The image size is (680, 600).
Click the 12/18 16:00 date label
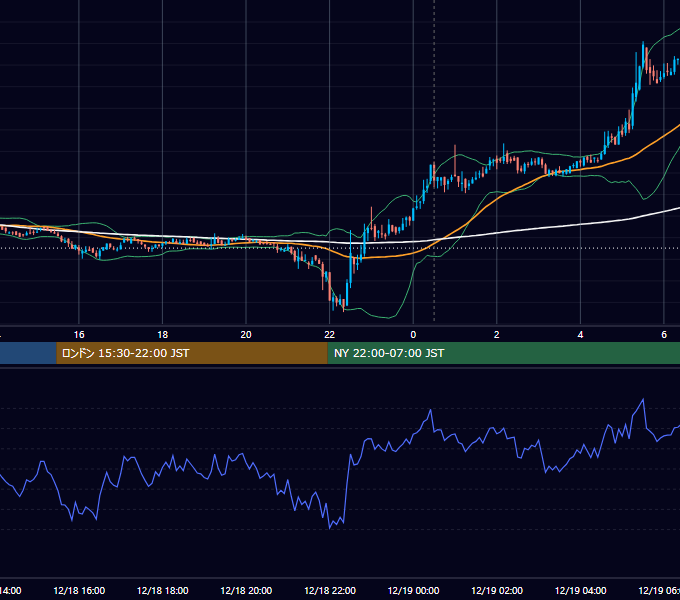(x=79, y=590)
